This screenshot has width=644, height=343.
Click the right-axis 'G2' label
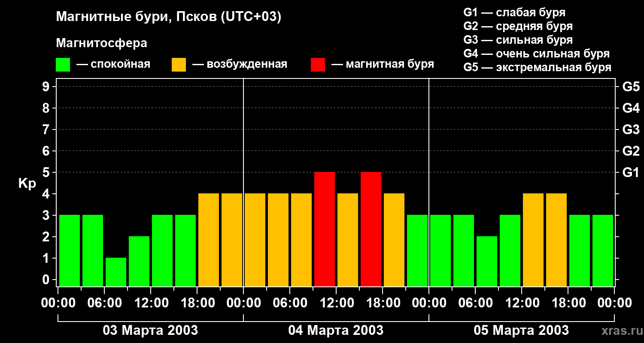pyautogui.click(x=631, y=151)
